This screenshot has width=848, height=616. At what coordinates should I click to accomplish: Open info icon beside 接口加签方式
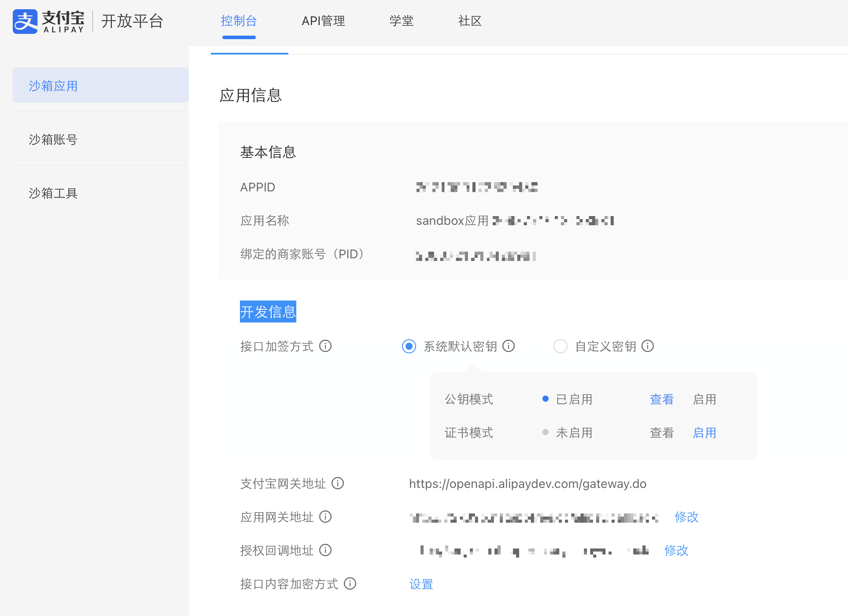(x=325, y=346)
